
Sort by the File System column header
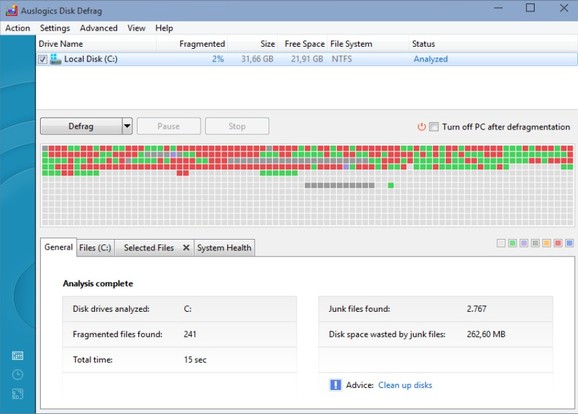[368, 44]
